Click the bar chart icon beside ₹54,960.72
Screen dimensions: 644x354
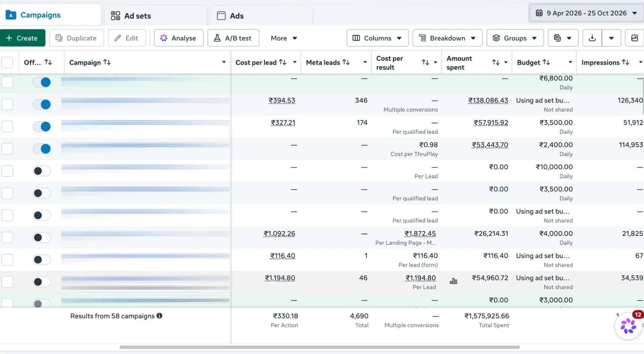(453, 281)
